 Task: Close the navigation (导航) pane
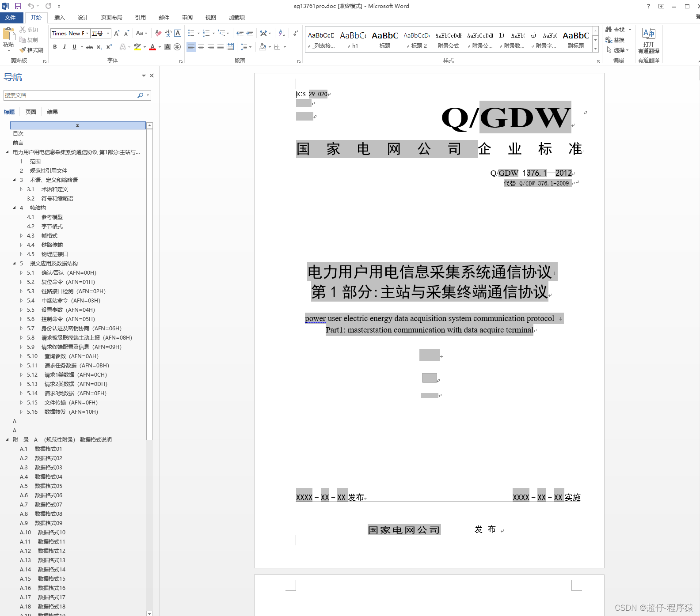[x=152, y=76]
